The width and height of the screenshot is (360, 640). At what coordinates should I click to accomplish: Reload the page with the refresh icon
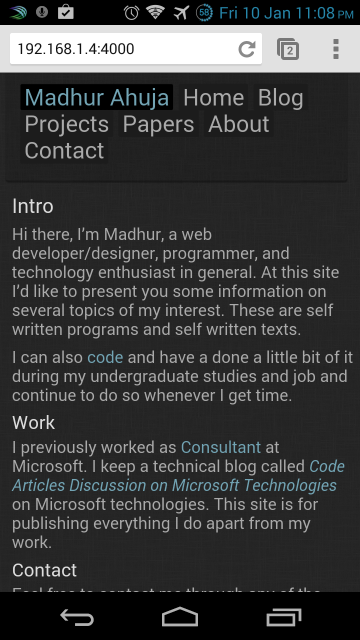(247, 49)
